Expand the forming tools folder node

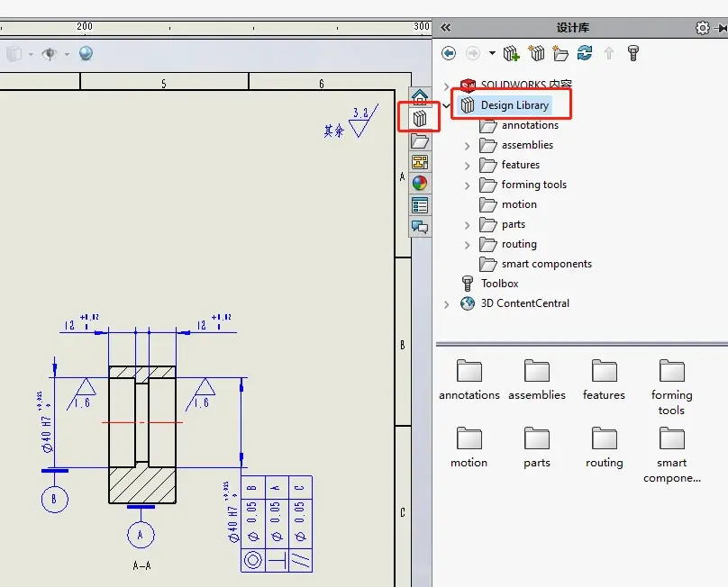467,185
